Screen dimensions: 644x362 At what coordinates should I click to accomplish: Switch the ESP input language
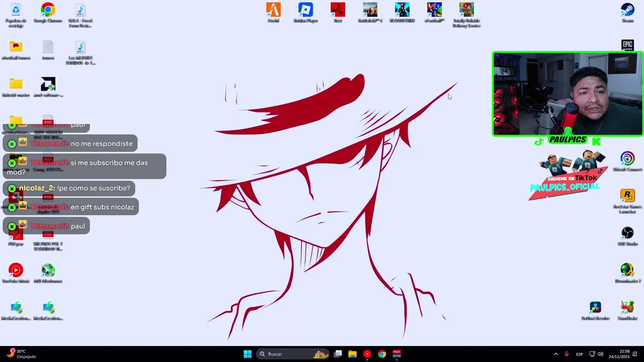pos(580,354)
